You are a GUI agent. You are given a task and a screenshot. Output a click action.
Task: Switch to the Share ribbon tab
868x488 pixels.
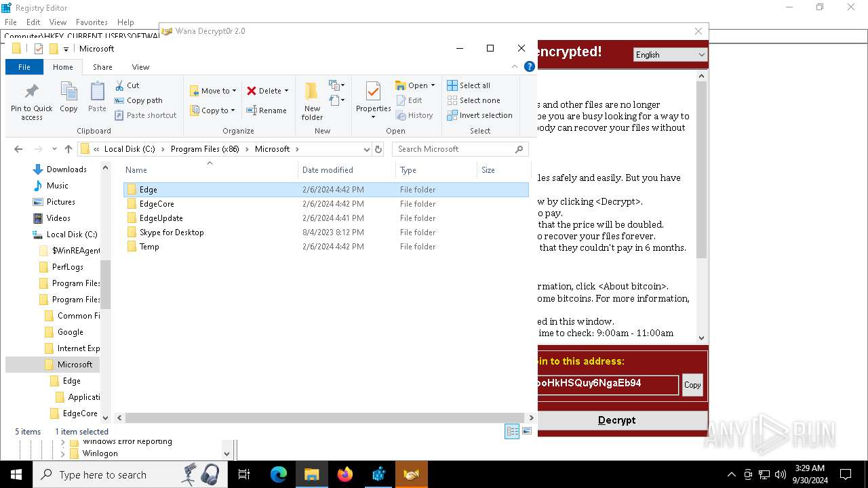pos(102,67)
